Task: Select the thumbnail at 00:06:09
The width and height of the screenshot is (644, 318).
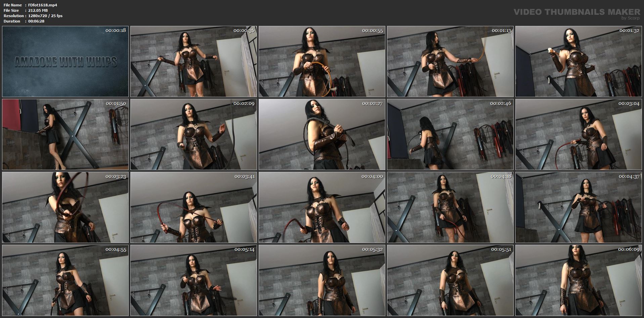Action: tap(578, 280)
